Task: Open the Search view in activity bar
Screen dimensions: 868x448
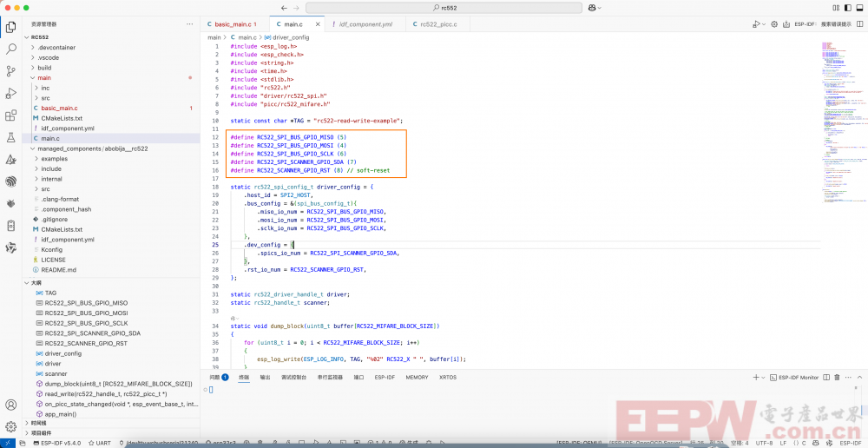Action: [10, 49]
